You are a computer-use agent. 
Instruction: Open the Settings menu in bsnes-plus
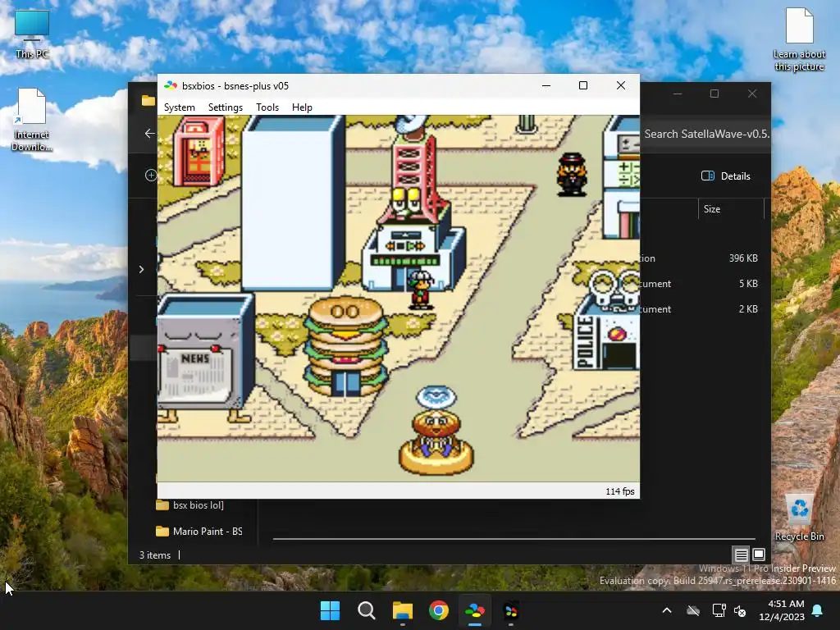pyautogui.click(x=225, y=107)
